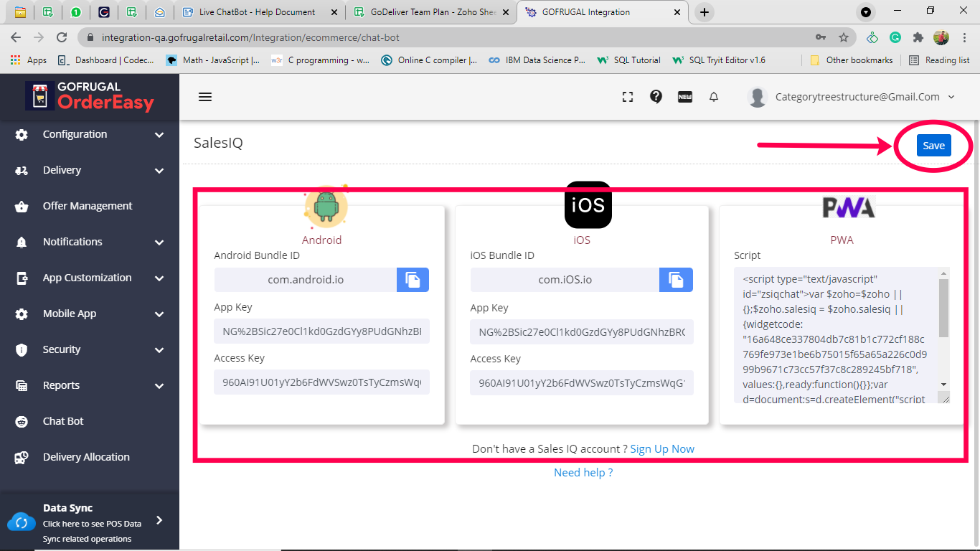Expand the App Customization menu chevron
The height and width of the screenshot is (551, 980).
click(x=159, y=278)
